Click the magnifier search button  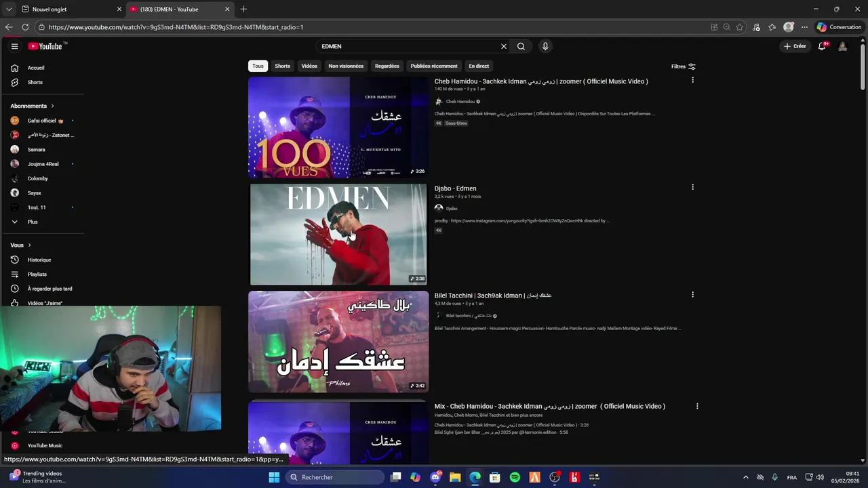click(x=521, y=46)
